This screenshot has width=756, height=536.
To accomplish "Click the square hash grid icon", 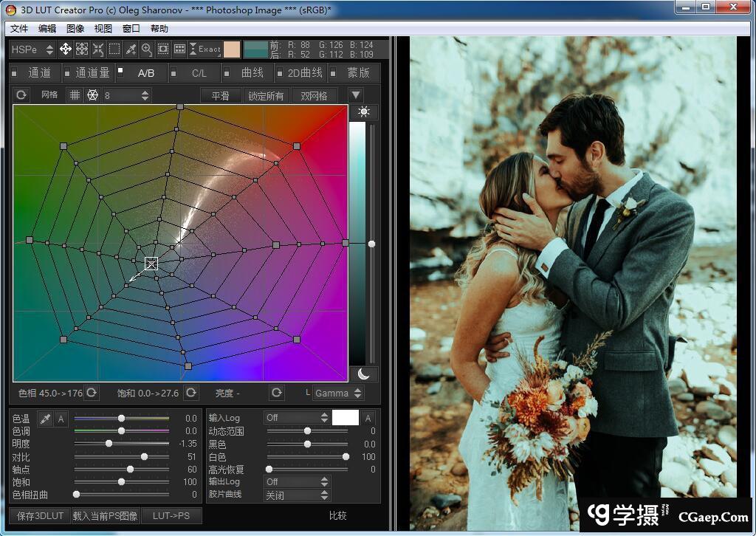I will (75, 95).
